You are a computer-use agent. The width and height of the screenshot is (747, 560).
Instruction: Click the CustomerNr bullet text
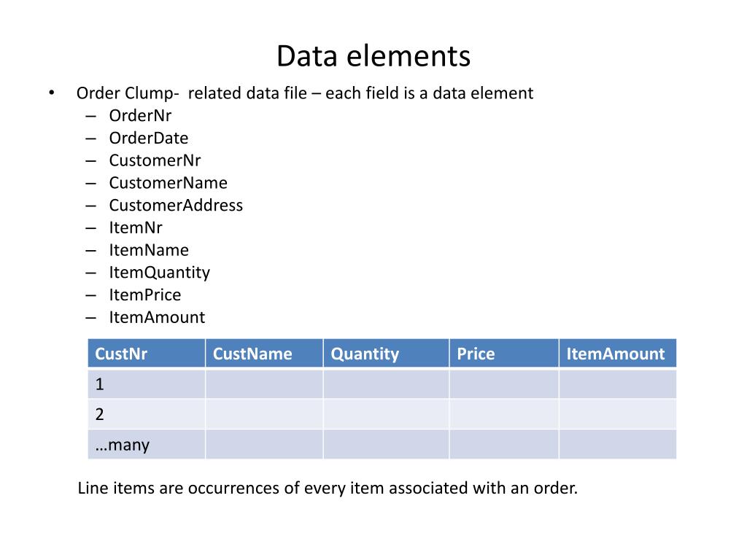pos(155,160)
